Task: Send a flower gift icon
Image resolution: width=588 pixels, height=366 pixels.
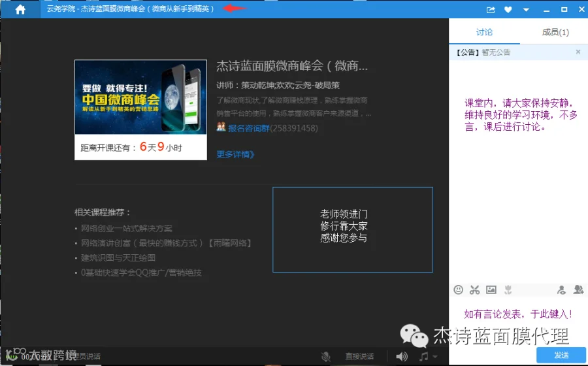Action: click(x=508, y=290)
